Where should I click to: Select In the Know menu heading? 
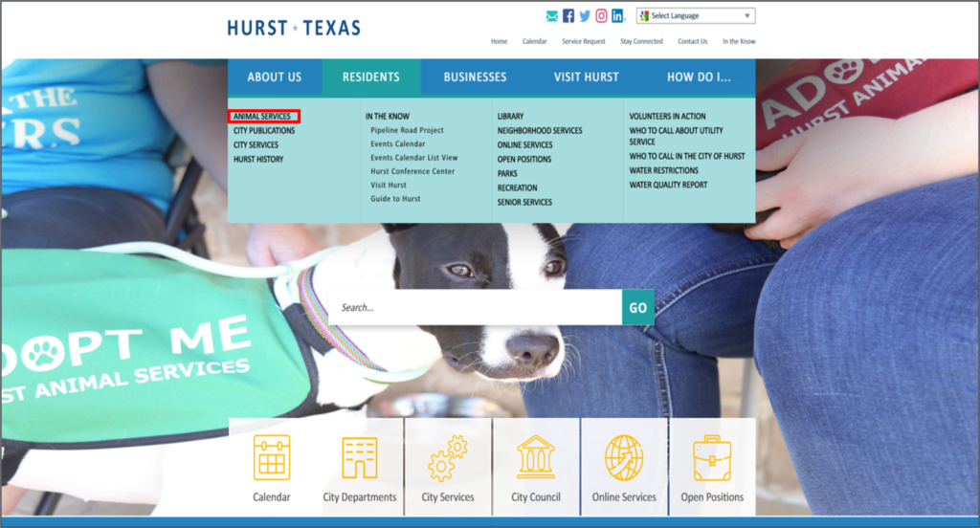pyautogui.click(x=388, y=117)
